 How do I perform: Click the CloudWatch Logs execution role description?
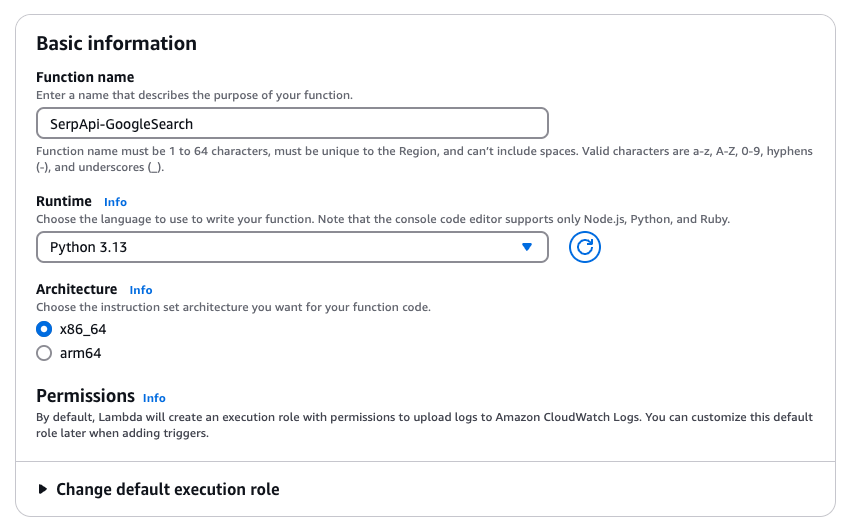click(x=424, y=425)
